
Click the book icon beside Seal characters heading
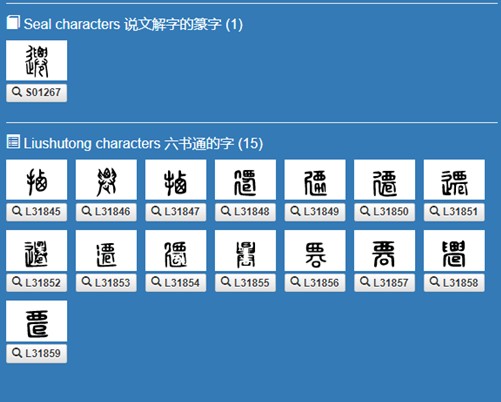(13, 22)
